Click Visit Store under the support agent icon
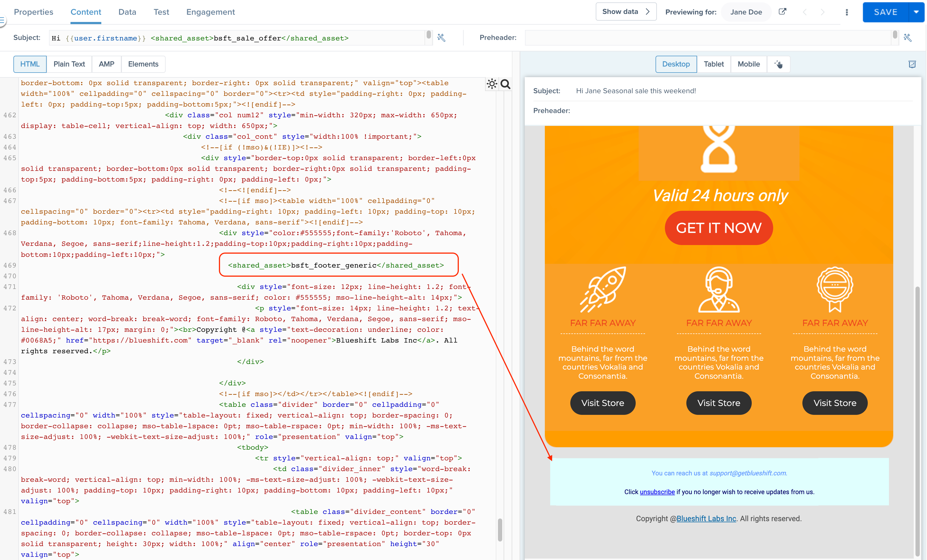927x560 pixels. click(718, 403)
